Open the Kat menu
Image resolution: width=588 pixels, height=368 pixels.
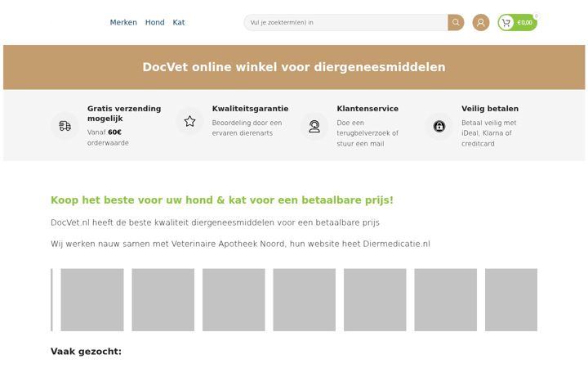click(x=179, y=23)
